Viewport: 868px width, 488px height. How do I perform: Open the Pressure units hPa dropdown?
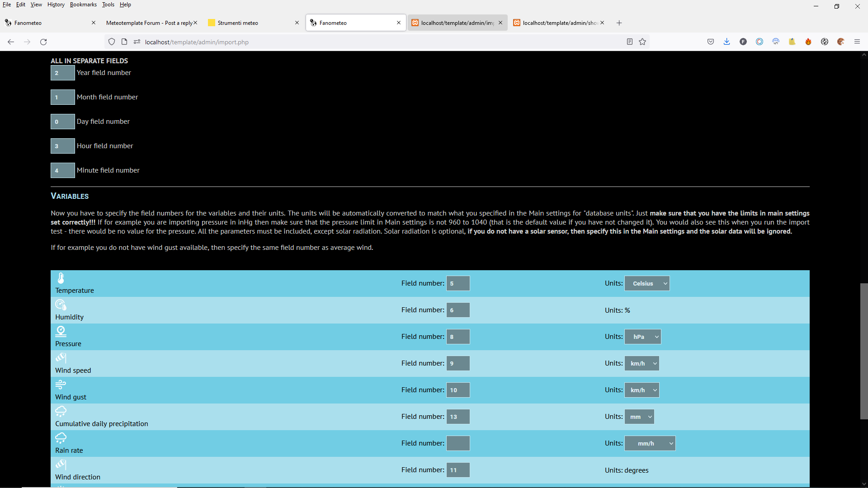pyautogui.click(x=642, y=337)
